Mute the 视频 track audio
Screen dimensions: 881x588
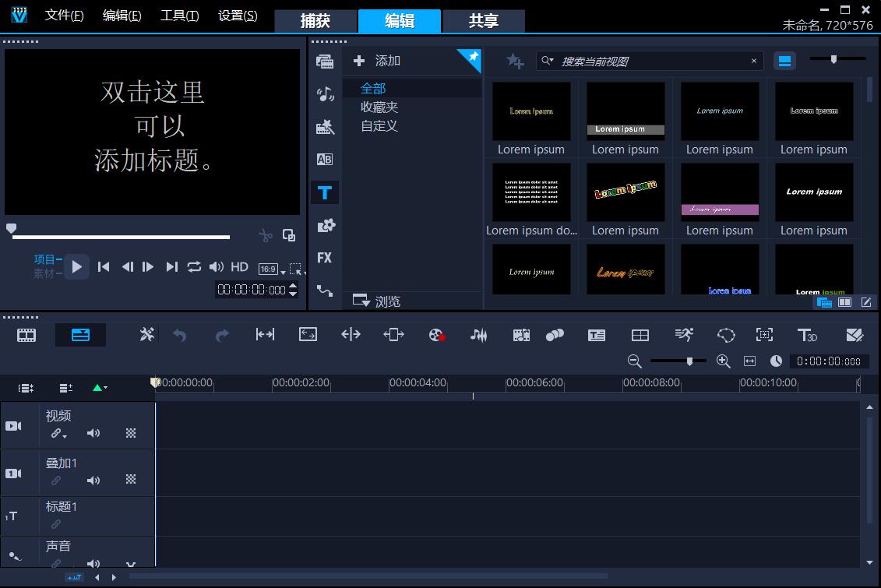pyautogui.click(x=93, y=434)
